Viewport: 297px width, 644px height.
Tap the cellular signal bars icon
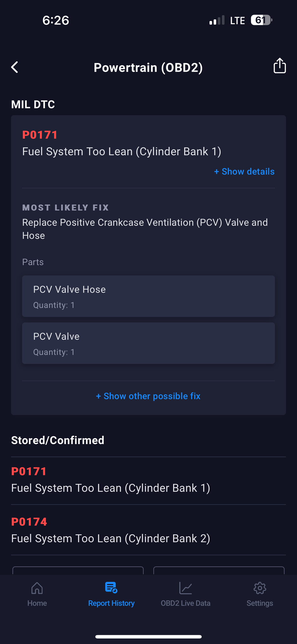[x=217, y=21]
